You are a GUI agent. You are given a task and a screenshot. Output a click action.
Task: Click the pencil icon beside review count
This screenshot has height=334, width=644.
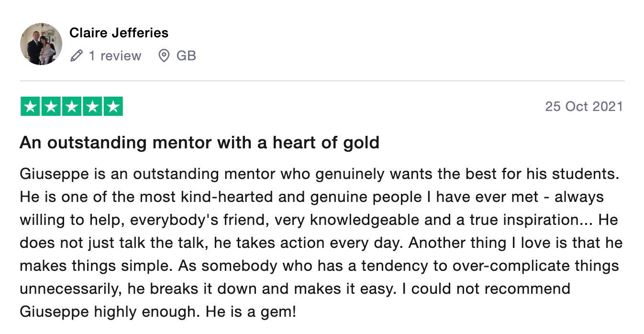click(x=77, y=56)
